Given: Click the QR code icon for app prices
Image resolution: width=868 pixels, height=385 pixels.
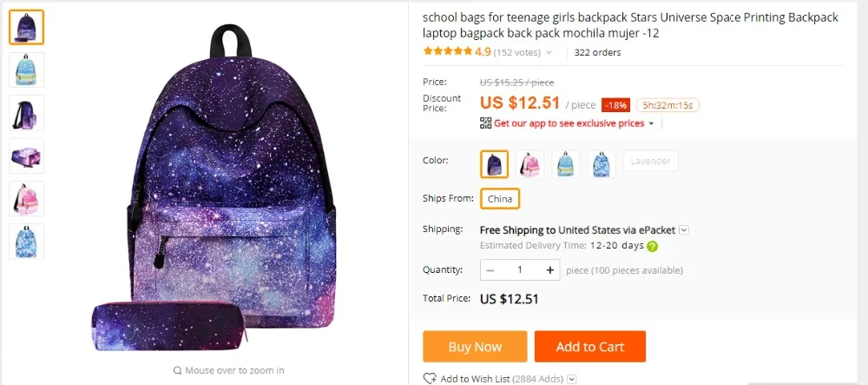Looking at the screenshot, I should [x=485, y=123].
